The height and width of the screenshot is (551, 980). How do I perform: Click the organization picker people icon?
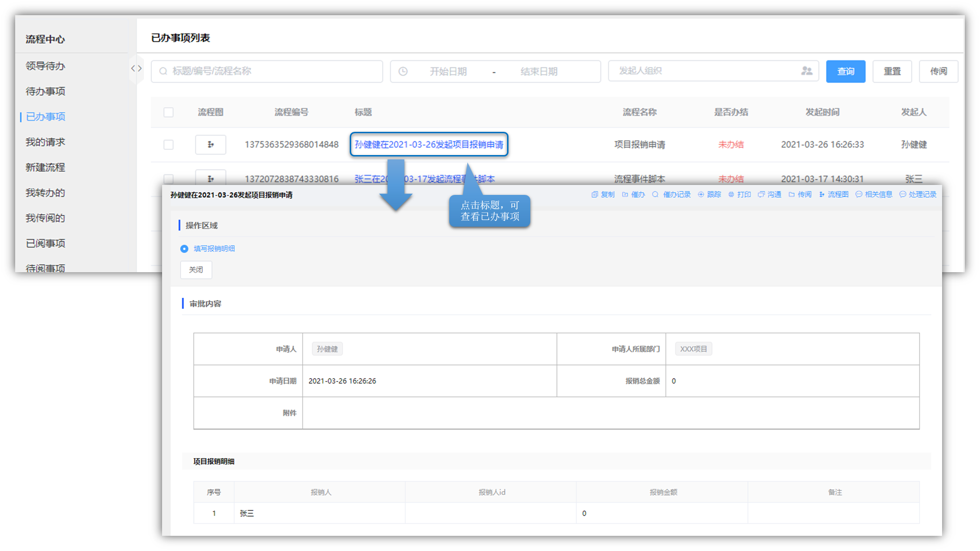pyautogui.click(x=807, y=71)
